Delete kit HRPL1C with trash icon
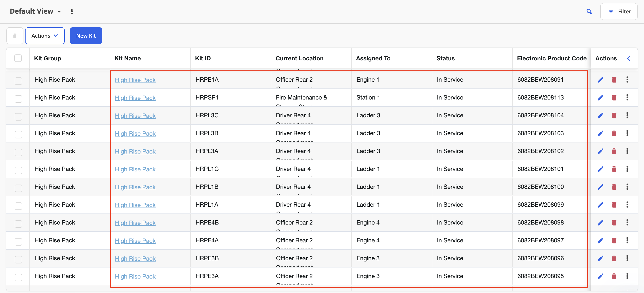This screenshot has width=644, height=293. [614, 169]
